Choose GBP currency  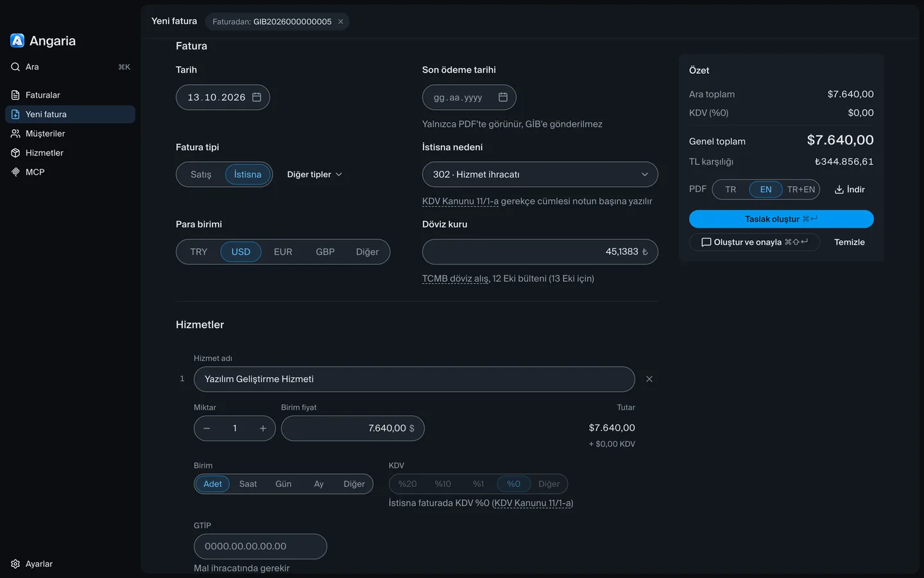tap(325, 252)
